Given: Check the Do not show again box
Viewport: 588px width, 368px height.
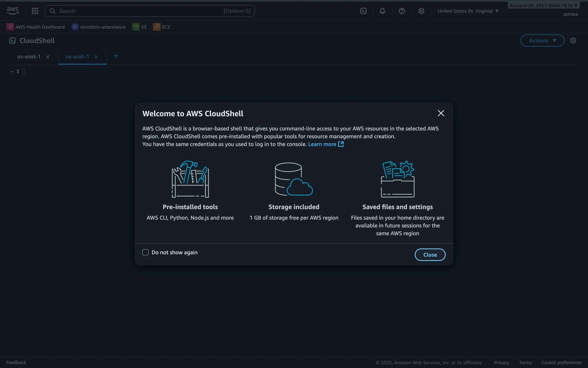Looking at the screenshot, I should click(x=145, y=252).
